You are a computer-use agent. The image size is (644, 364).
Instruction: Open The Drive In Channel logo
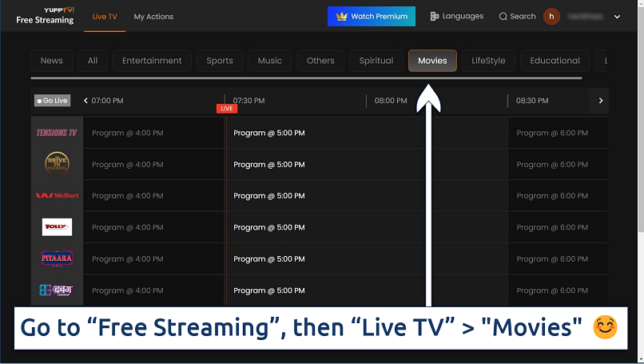tap(57, 164)
